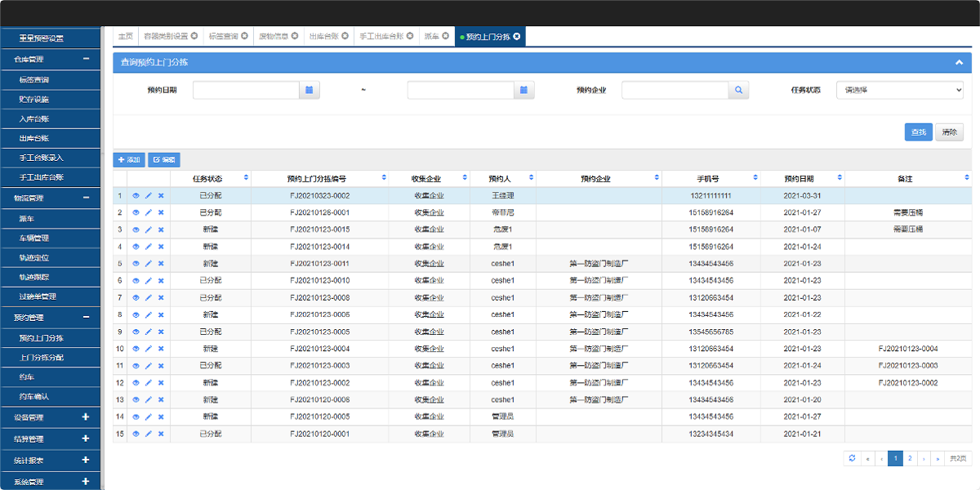Sort table by 任务状态 column arrows

coord(245,178)
